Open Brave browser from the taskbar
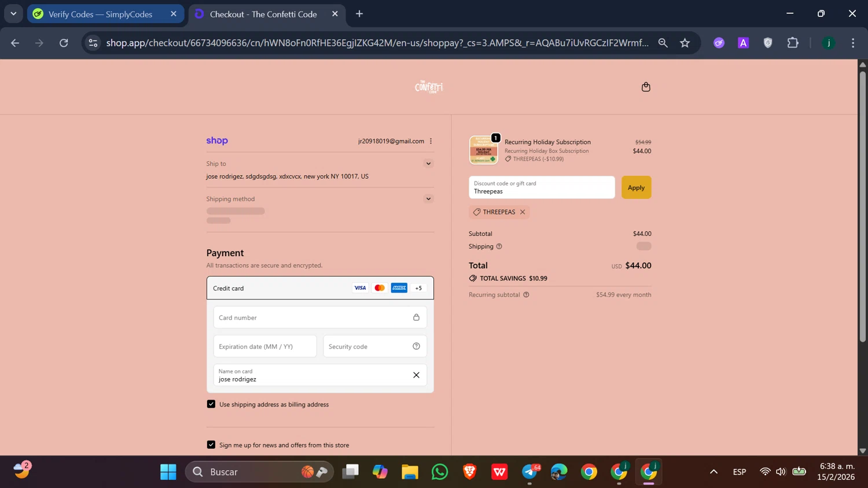 [x=470, y=472]
